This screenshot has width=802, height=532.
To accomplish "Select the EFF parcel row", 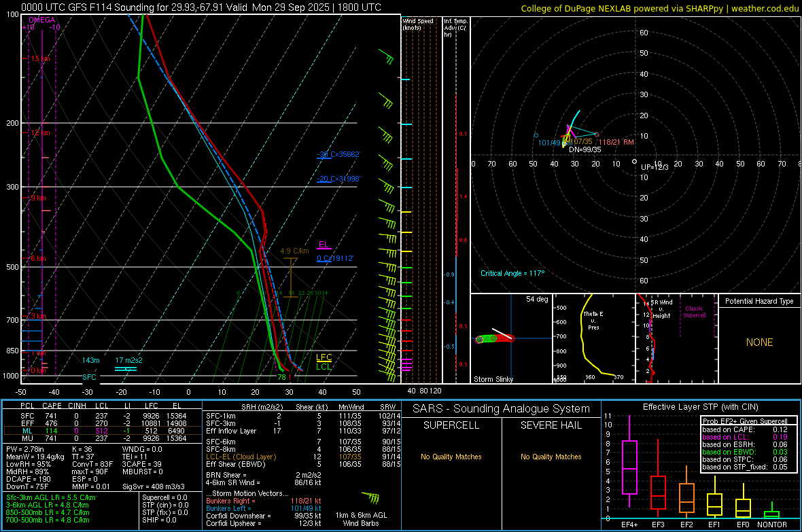I will click(103, 423).
